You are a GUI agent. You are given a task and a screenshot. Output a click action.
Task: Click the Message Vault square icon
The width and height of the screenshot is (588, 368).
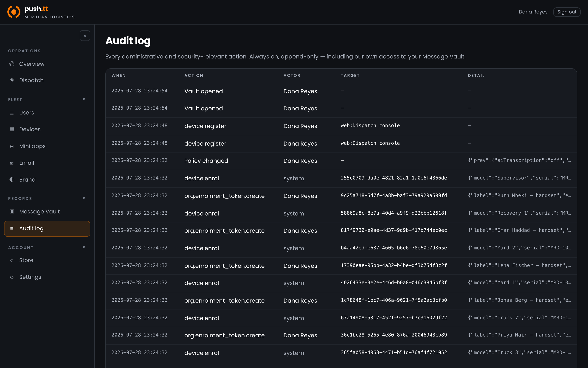click(12, 211)
